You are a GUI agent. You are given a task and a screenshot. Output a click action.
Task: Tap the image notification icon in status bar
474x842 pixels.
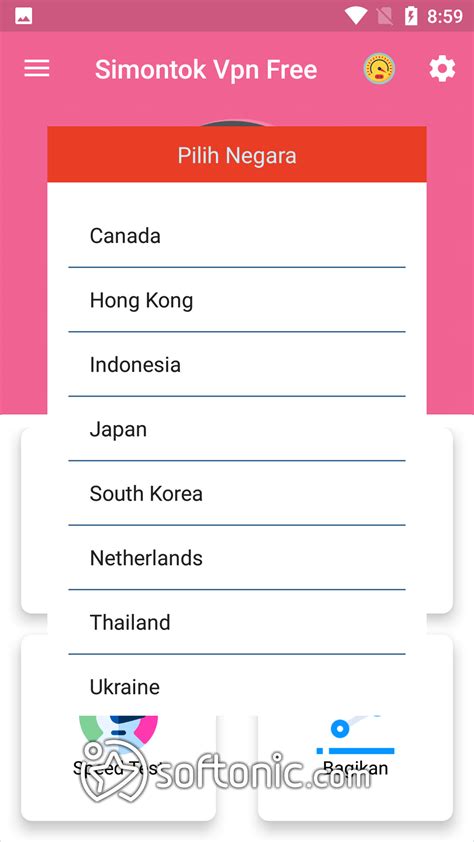tap(23, 17)
